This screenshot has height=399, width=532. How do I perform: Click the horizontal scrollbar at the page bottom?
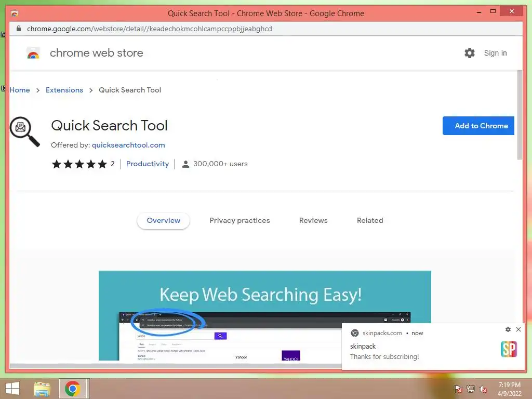coord(176,366)
